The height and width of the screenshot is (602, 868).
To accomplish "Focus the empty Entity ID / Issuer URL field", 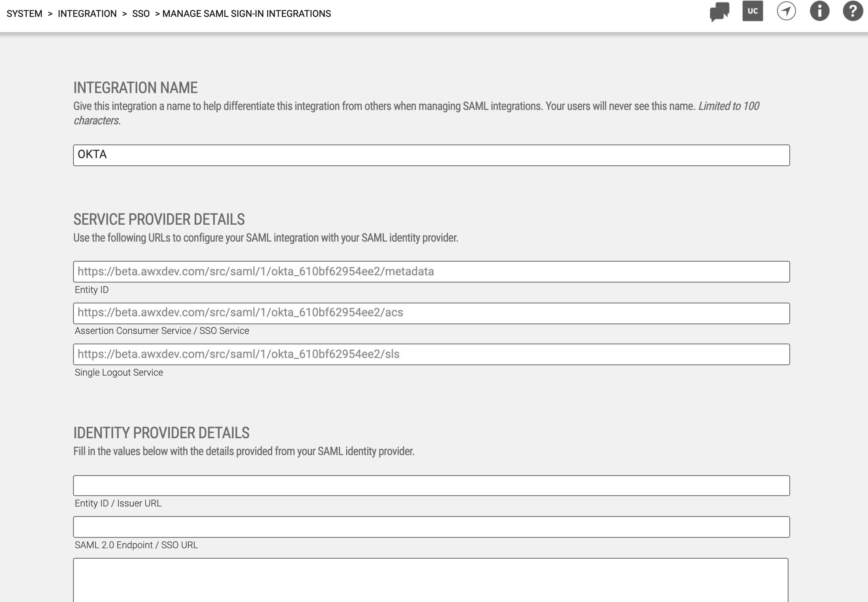I will pyautogui.click(x=431, y=486).
